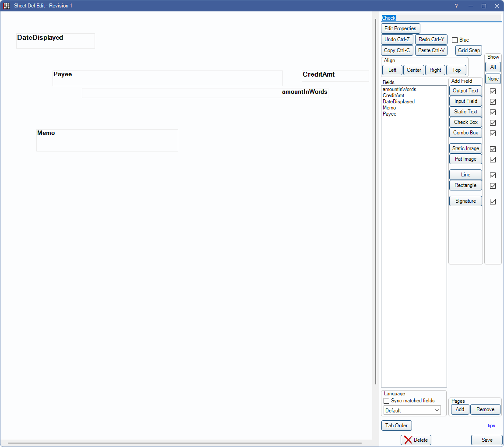Viewport: 504px width, 447px height.
Task: Click the red X Delete button
Action: 416,440
